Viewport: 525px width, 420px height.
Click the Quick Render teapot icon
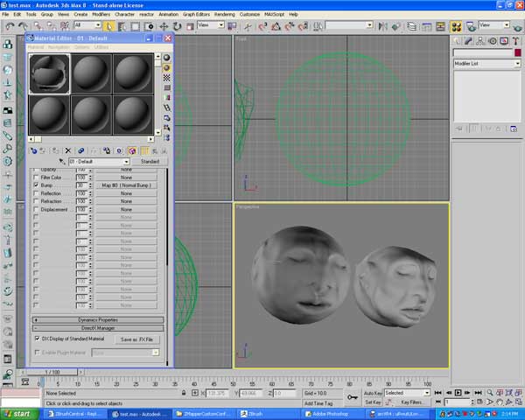[x=519, y=26]
